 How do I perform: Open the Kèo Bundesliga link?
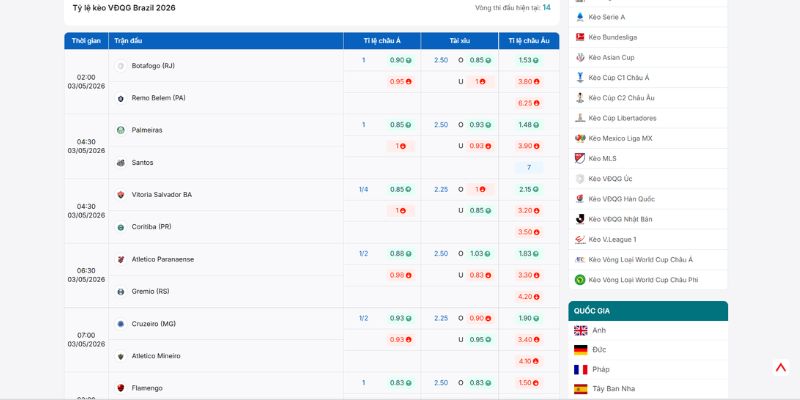[x=613, y=37]
